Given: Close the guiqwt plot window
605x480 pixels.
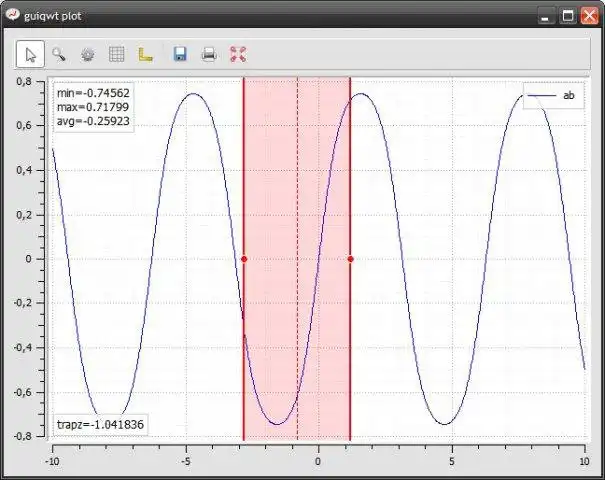Looking at the screenshot, I should tap(589, 16).
